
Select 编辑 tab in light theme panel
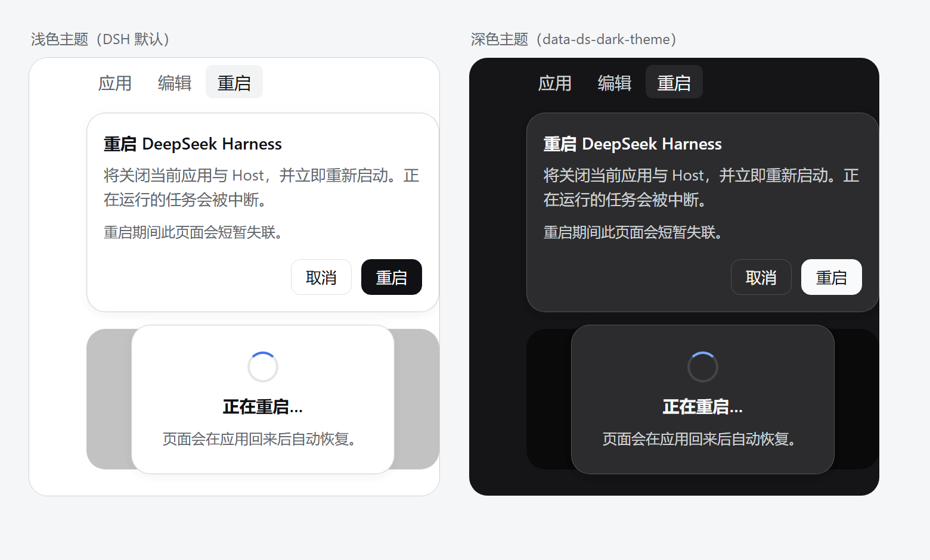(x=175, y=82)
